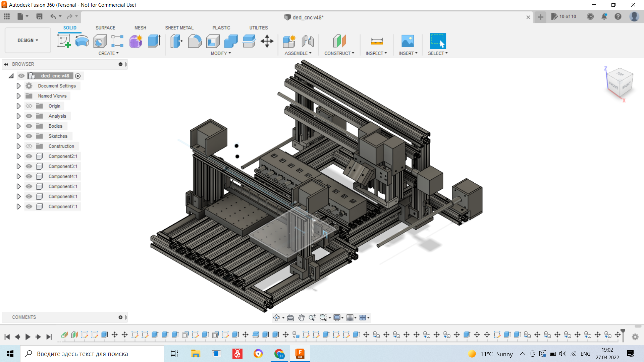Click the Revolve tool icon
This screenshot has height=362, width=644.
[82, 41]
